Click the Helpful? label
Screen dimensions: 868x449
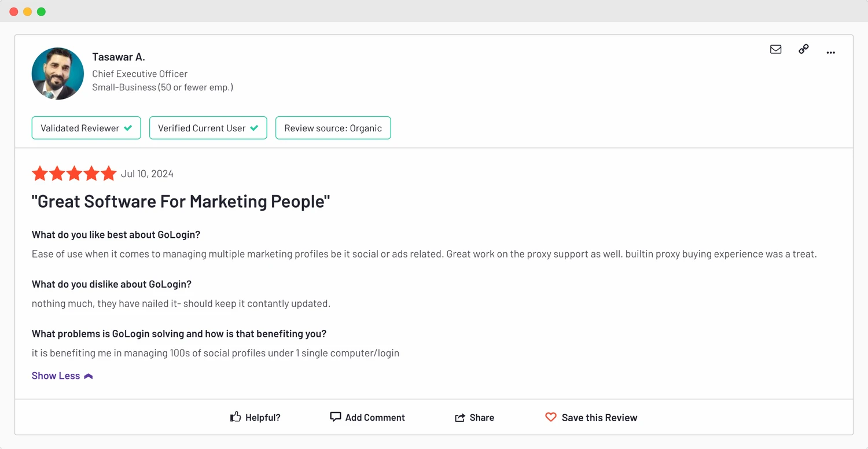click(263, 418)
